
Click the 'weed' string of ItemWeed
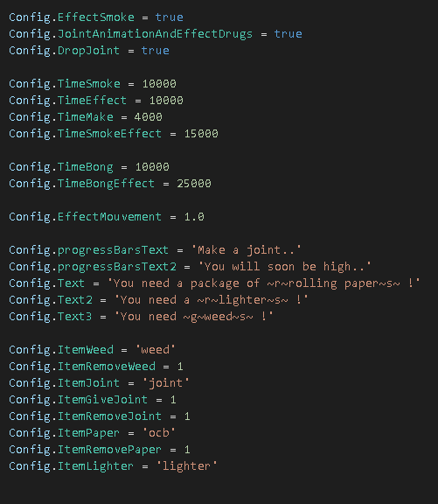[156, 350]
